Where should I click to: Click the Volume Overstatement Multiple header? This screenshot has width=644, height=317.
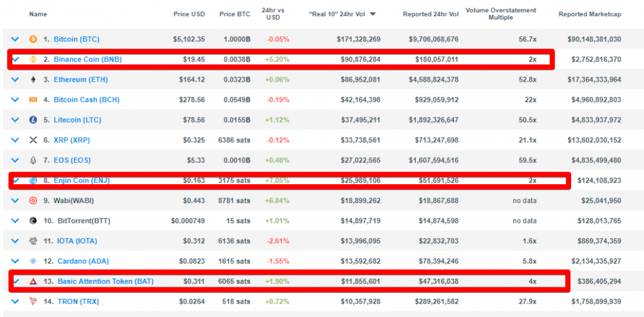point(500,14)
